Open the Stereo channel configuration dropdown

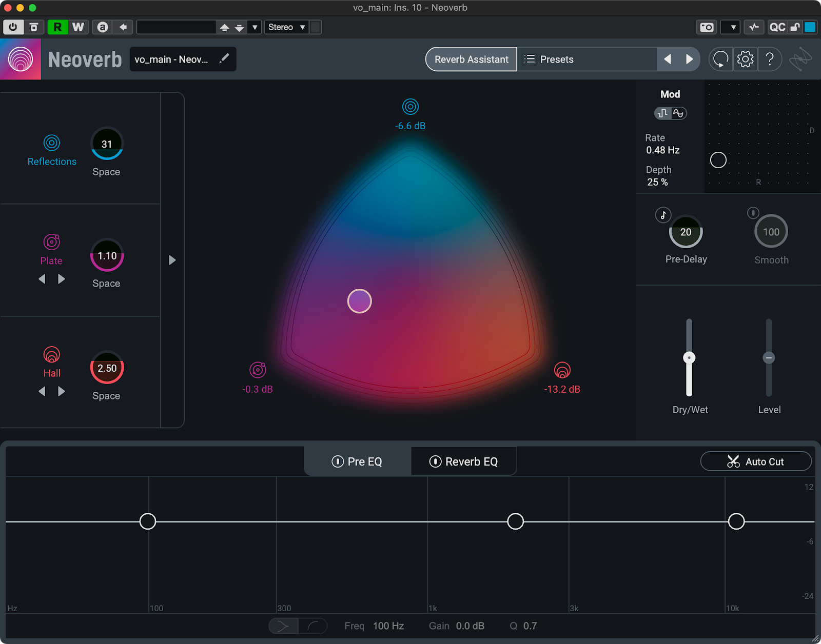click(287, 27)
